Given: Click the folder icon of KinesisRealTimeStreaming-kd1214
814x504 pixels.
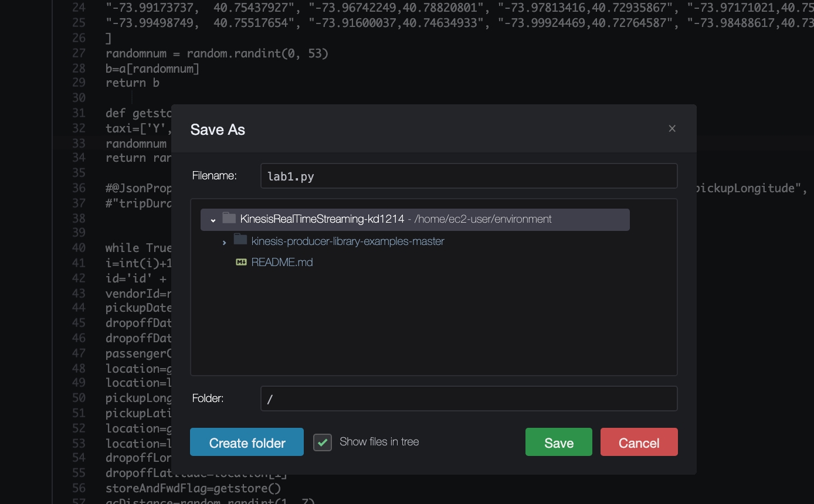Looking at the screenshot, I should click(229, 219).
